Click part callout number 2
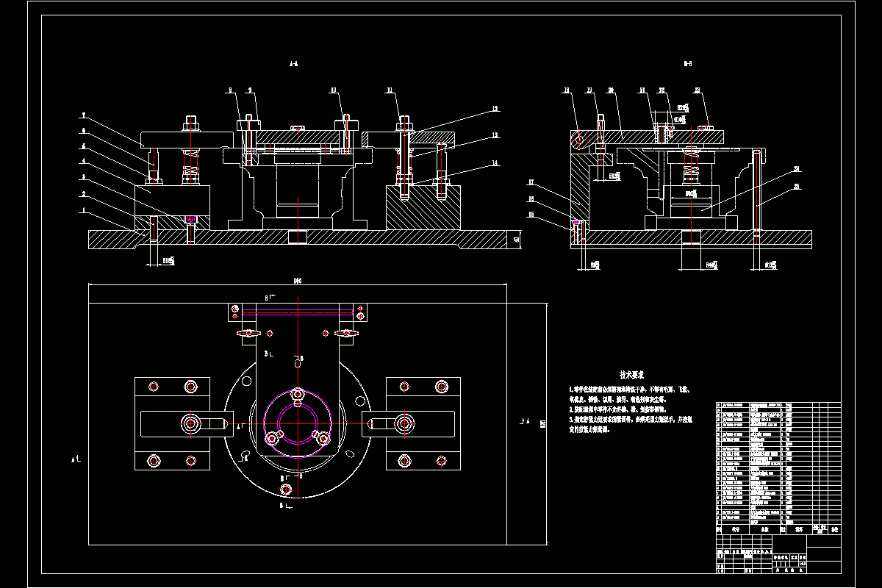The image size is (882, 588). [84, 194]
